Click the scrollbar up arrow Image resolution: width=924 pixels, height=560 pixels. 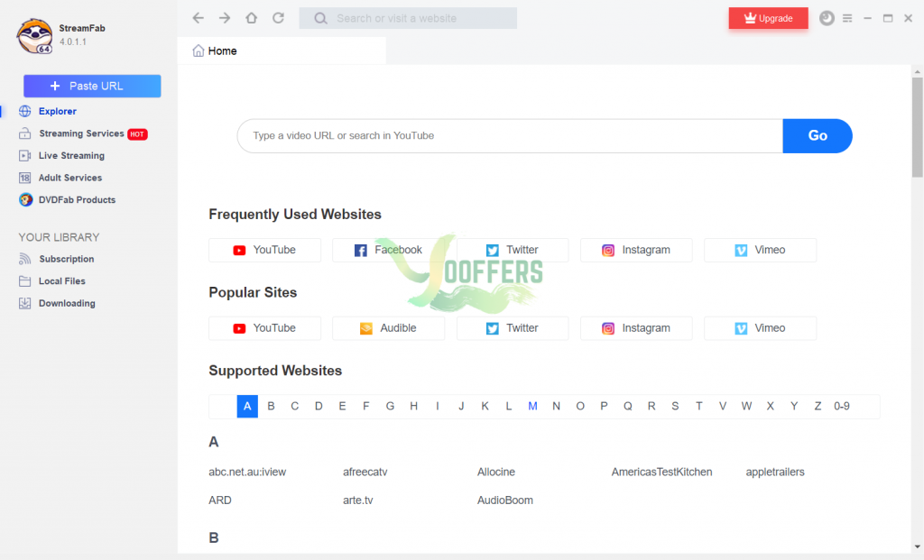tap(918, 72)
